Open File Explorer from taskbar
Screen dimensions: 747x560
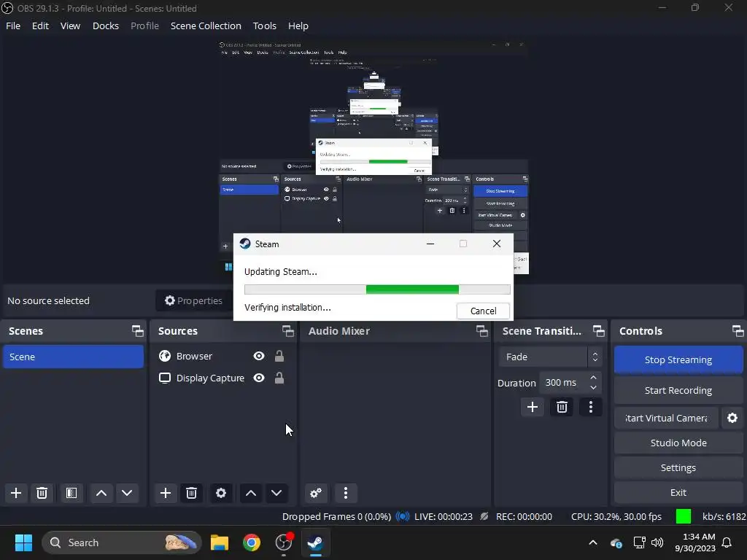pyautogui.click(x=220, y=542)
